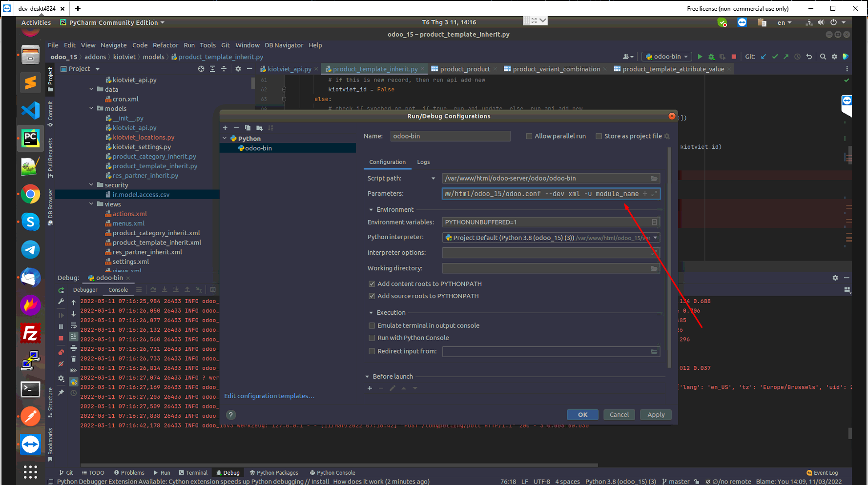Screen dimensions: 868x485
Task: Open the odoo-bin run configuration dropdown
Action: click(667, 57)
